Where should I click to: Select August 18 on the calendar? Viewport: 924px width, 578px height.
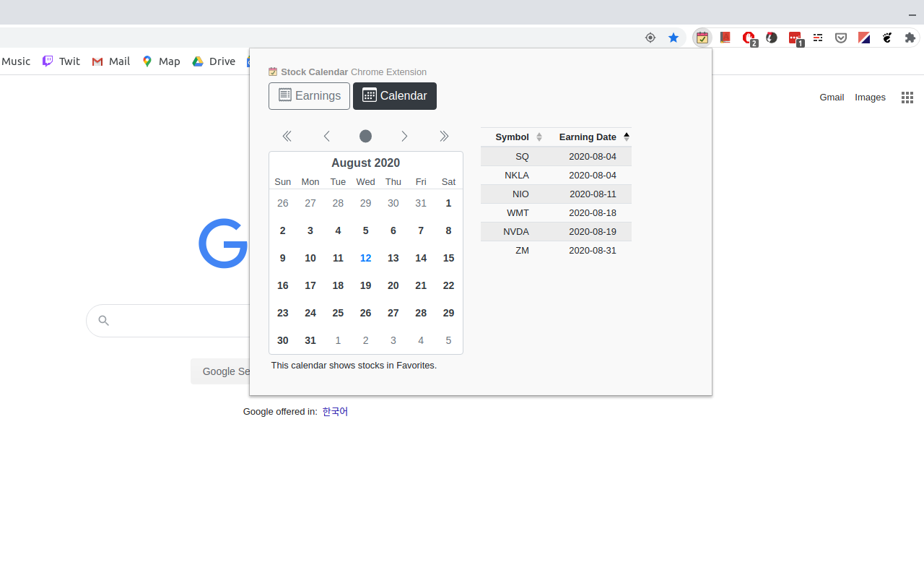tap(338, 285)
